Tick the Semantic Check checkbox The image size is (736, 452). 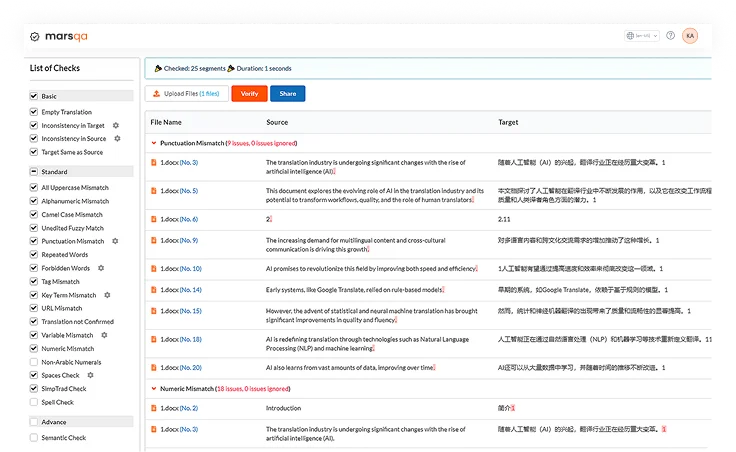35,437
